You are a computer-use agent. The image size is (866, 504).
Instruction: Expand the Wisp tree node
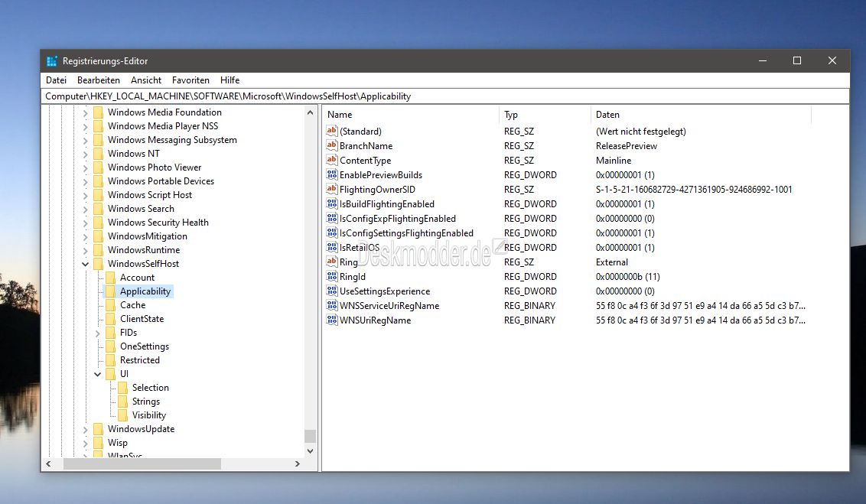(x=86, y=444)
